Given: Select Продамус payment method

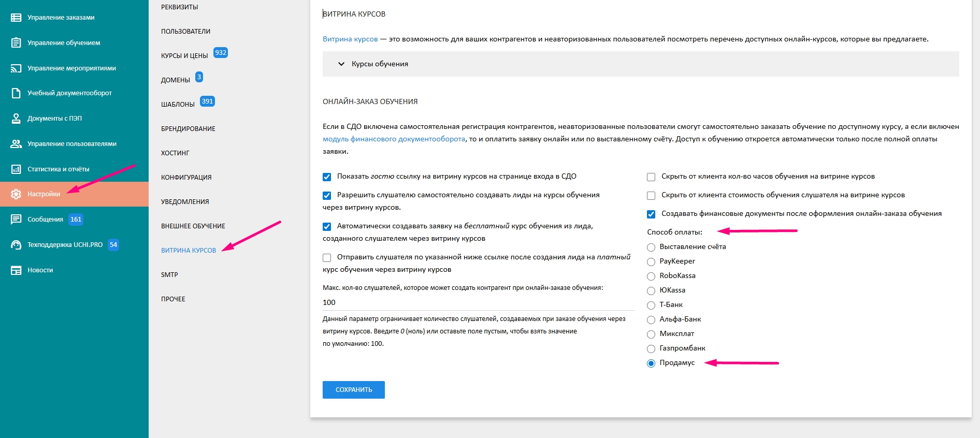Looking at the screenshot, I should click(x=651, y=363).
